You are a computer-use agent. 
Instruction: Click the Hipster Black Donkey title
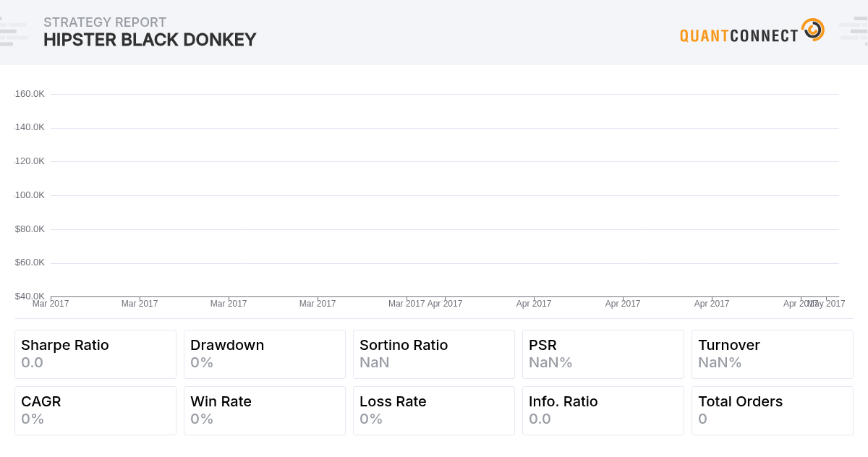click(x=150, y=40)
